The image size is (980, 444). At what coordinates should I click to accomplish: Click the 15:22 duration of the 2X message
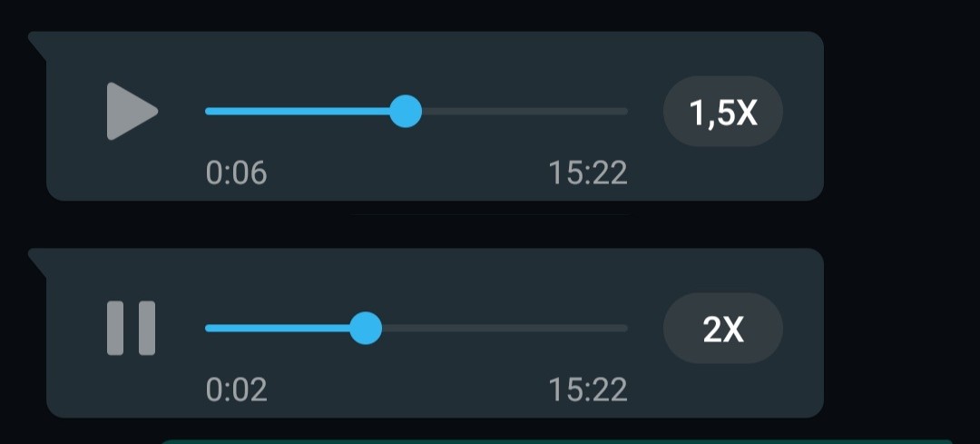(587, 390)
